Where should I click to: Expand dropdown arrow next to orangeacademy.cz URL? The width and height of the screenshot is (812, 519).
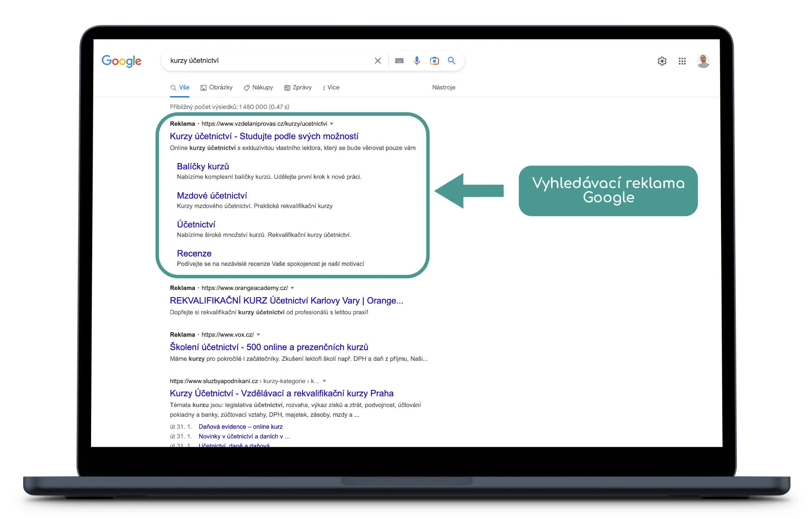[292, 288]
